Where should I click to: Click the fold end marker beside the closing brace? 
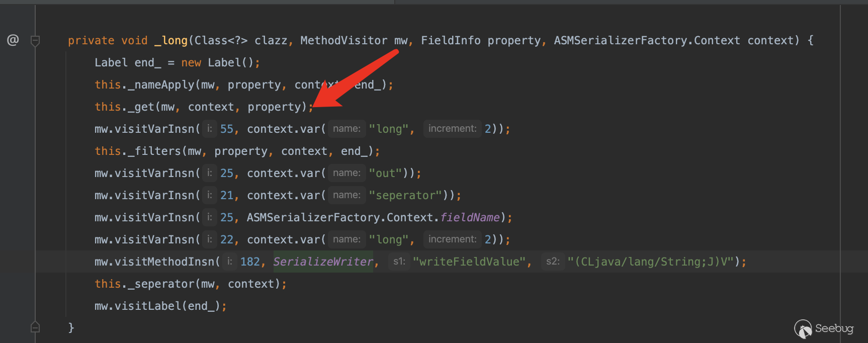point(35,327)
